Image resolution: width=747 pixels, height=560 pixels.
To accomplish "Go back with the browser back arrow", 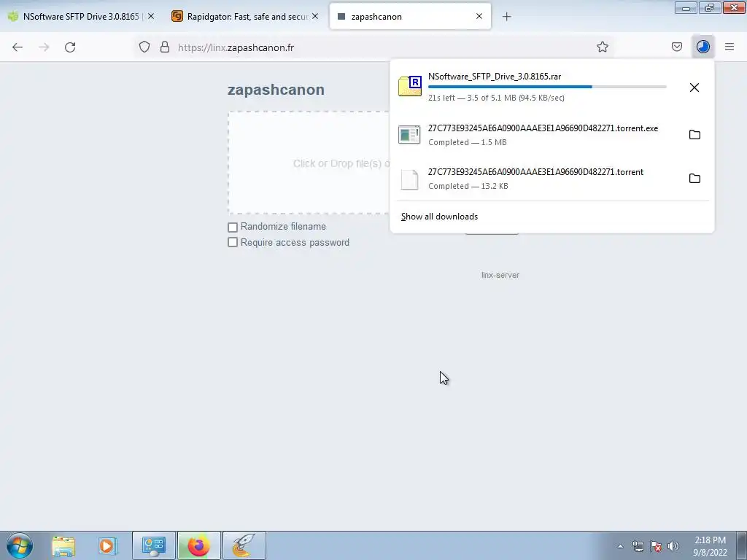I will tap(18, 47).
